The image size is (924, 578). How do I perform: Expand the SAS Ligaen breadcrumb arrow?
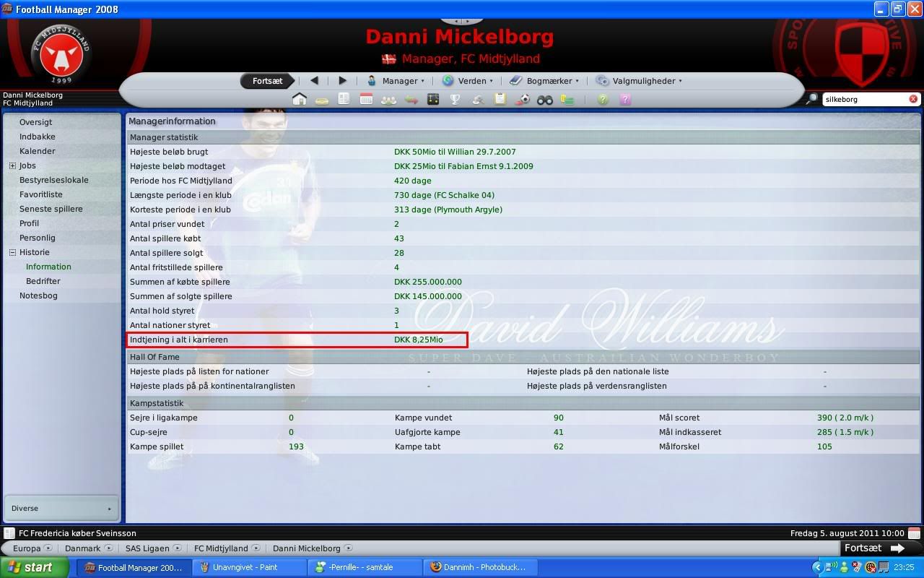tap(178, 548)
